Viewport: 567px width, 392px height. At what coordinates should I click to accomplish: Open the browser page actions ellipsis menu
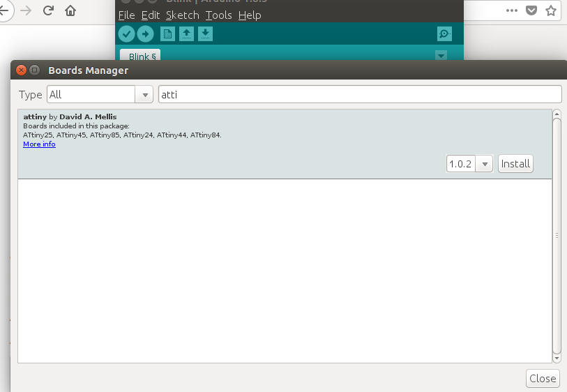click(x=512, y=10)
